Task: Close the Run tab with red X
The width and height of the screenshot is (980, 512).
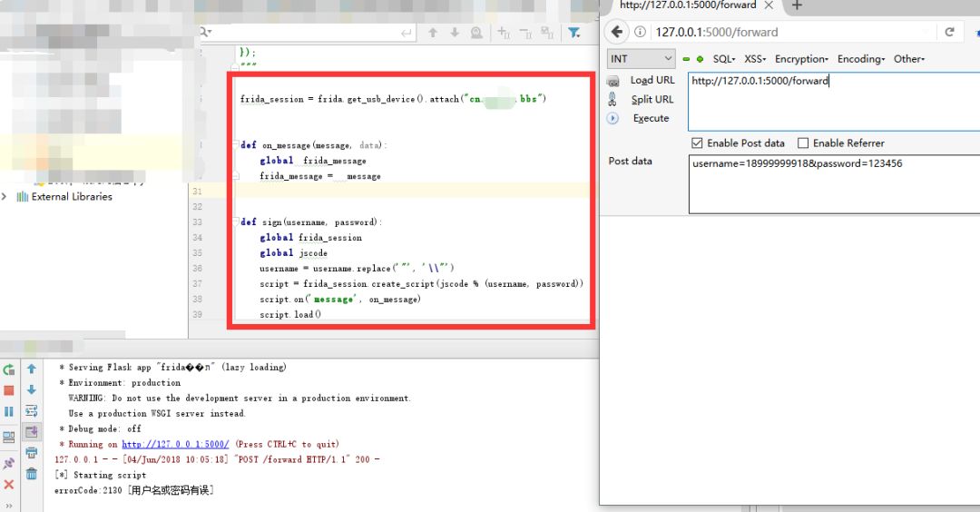Action: 9,485
